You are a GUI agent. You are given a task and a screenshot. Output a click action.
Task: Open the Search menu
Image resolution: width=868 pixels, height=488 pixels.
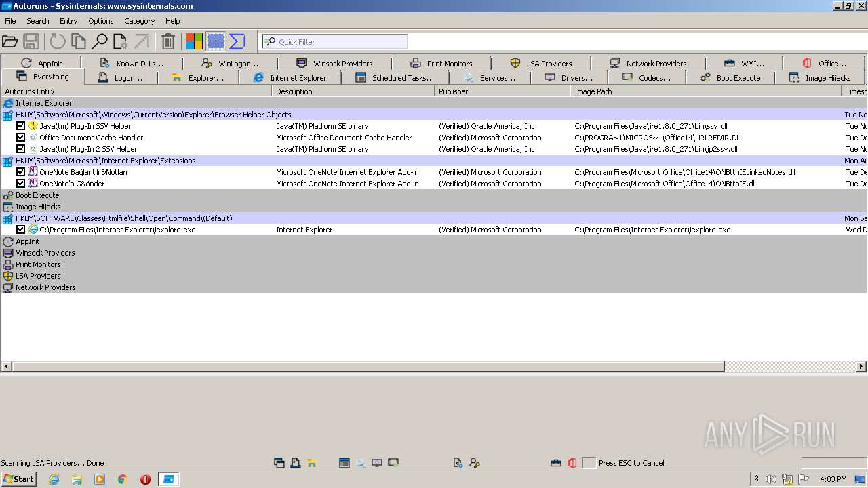coord(38,21)
